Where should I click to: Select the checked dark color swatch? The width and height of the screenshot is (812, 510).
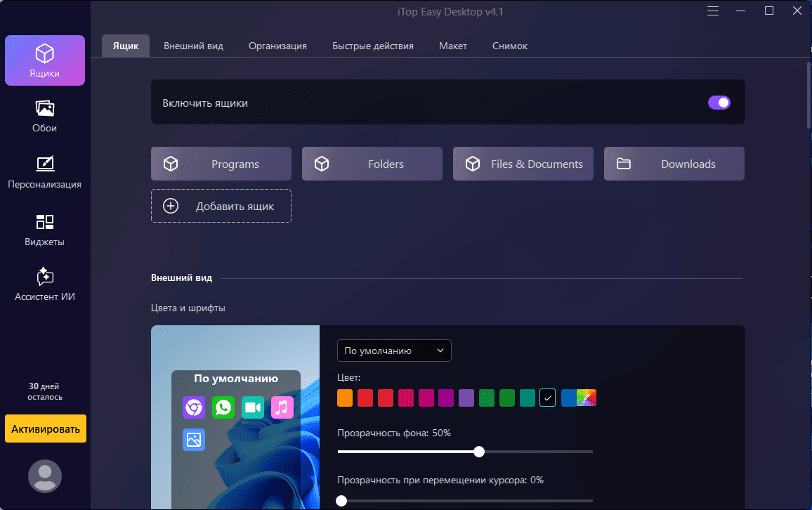pos(547,398)
